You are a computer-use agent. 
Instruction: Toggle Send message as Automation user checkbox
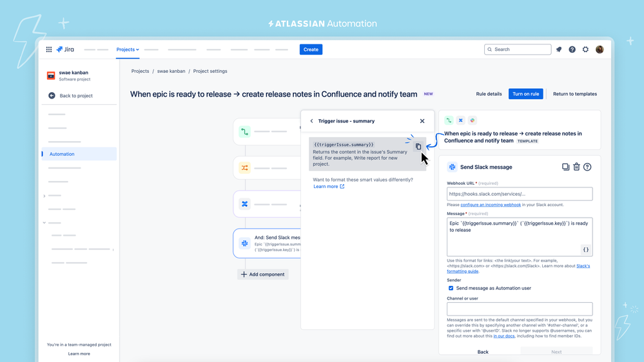451,288
